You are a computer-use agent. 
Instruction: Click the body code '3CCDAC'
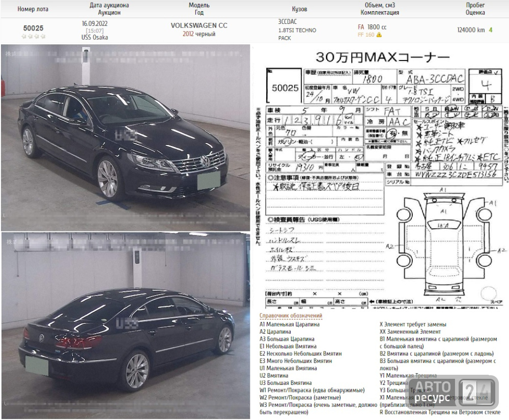tap(287, 22)
